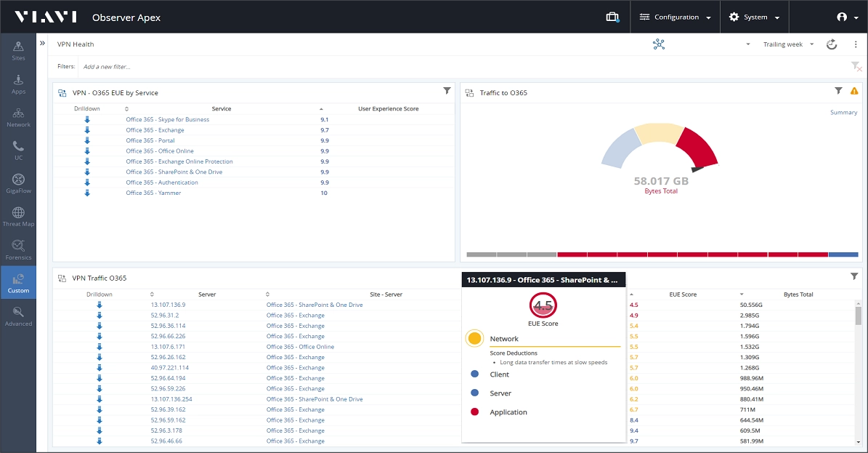Screen dimensions: 868x453
Task: Click the network topology icon
Action: coord(659,44)
